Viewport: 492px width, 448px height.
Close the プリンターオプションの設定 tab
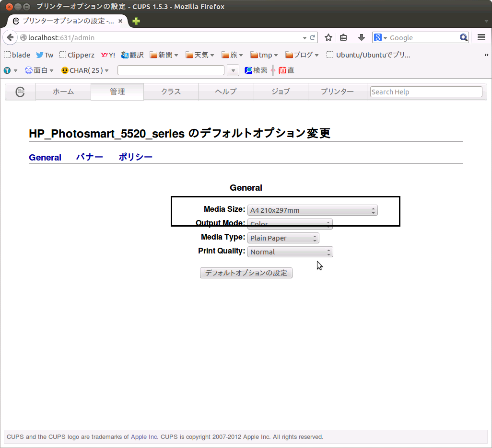coord(120,21)
